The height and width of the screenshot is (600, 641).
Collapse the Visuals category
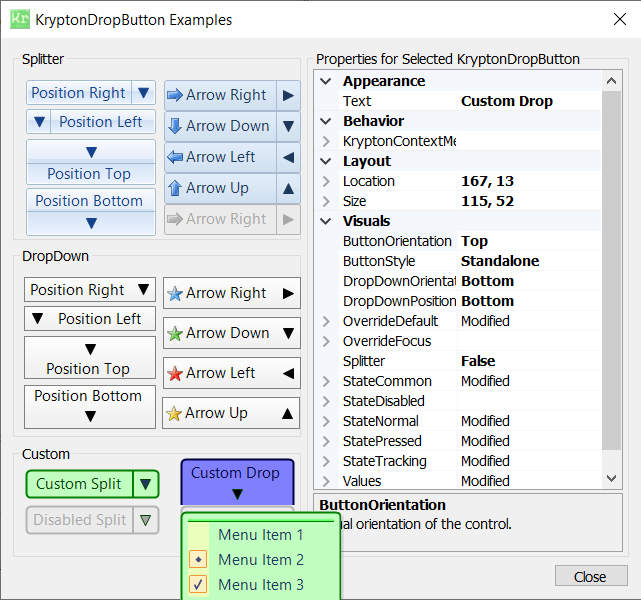point(326,221)
